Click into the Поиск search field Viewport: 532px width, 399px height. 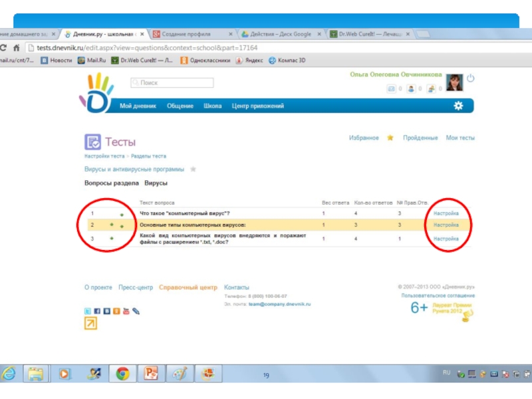point(172,82)
